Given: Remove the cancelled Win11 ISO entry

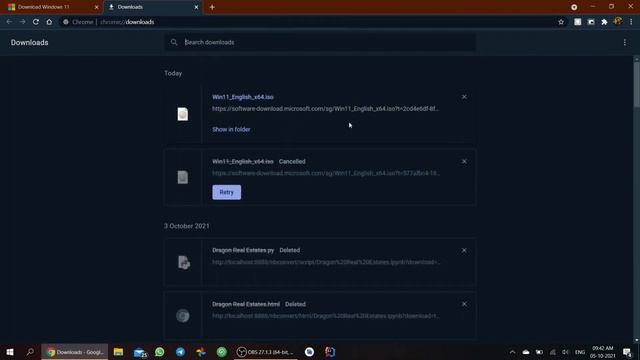Looking at the screenshot, I should coord(464,161).
